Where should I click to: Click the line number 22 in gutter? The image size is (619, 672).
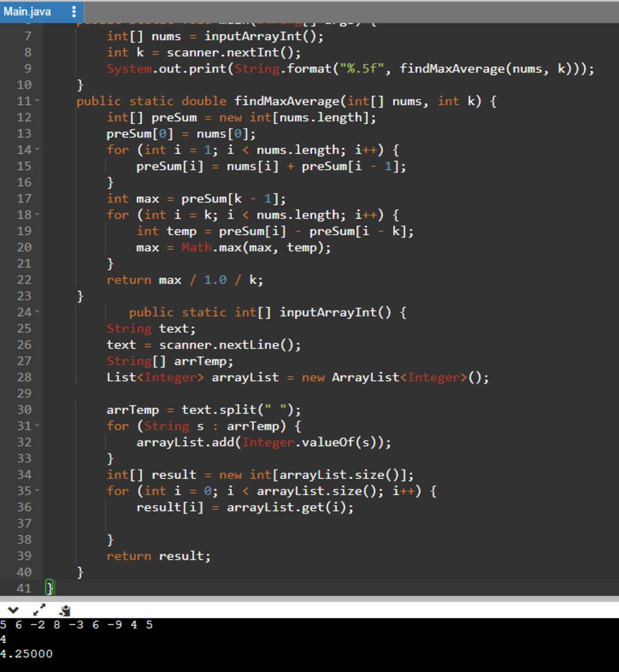coord(24,280)
